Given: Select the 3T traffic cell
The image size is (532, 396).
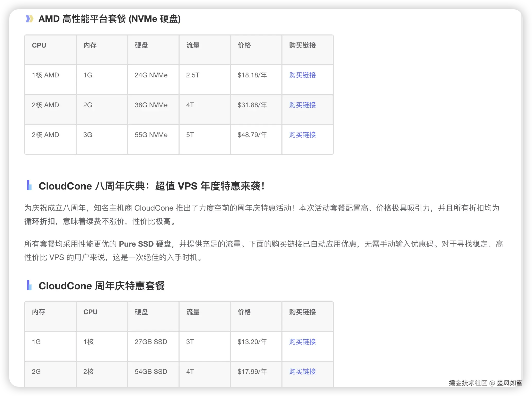Looking at the screenshot, I should 205,346.
